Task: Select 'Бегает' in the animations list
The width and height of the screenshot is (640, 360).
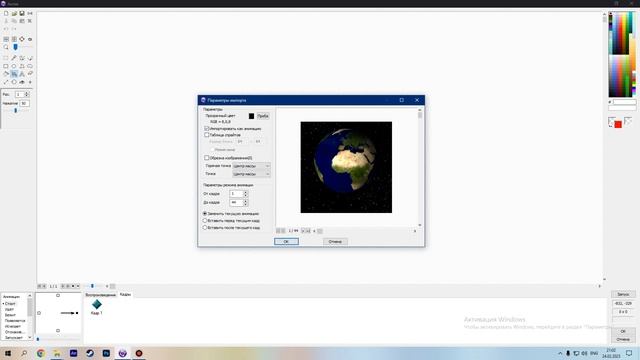Action: (x=10, y=315)
